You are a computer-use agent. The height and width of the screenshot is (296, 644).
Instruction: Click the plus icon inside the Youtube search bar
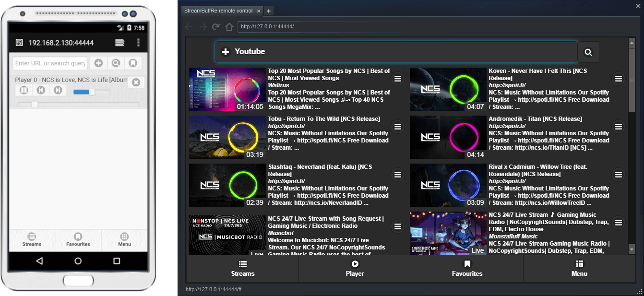(225, 51)
